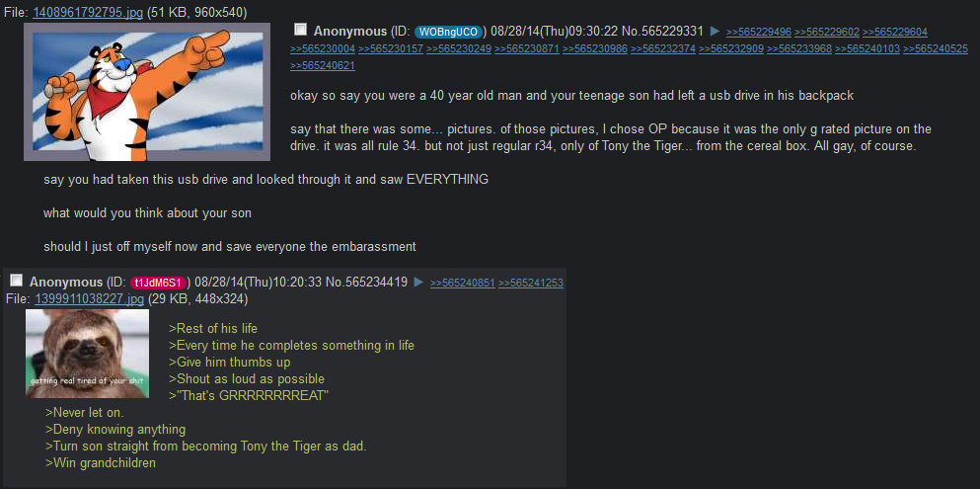Tick the checkbox on reply 565234419
Screen dimensions: 980x489
coord(17,281)
